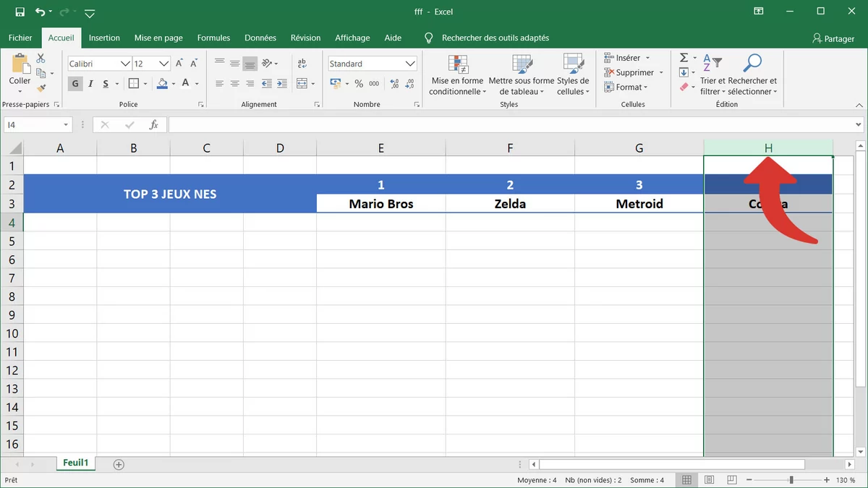868x488 pixels.
Task: Open the Fichier menu
Action: (20, 38)
